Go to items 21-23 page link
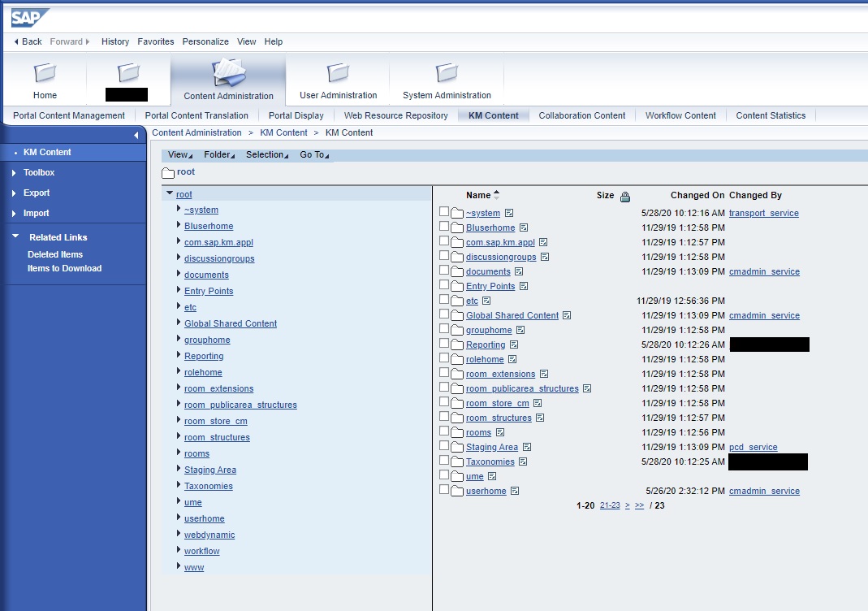The width and height of the screenshot is (868, 611). coord(610,505)
